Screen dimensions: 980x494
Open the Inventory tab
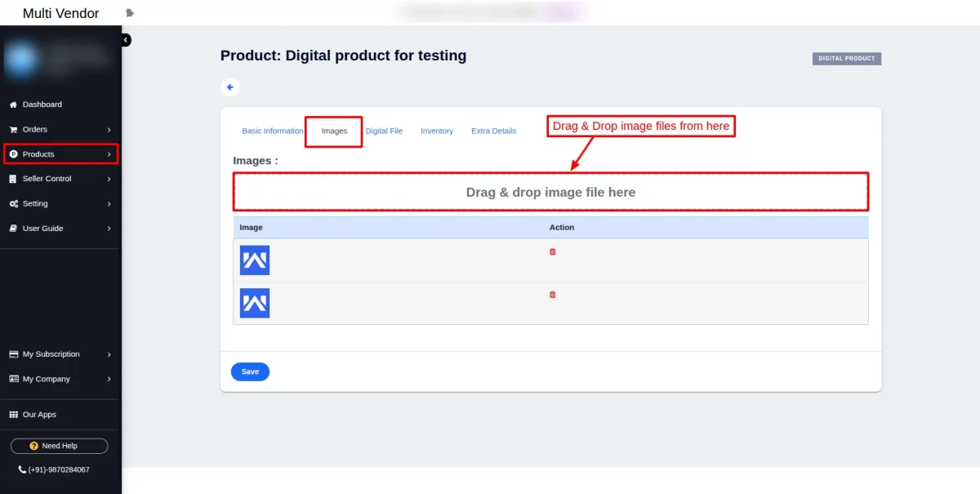pyautogui.click(x=437, y=131)
